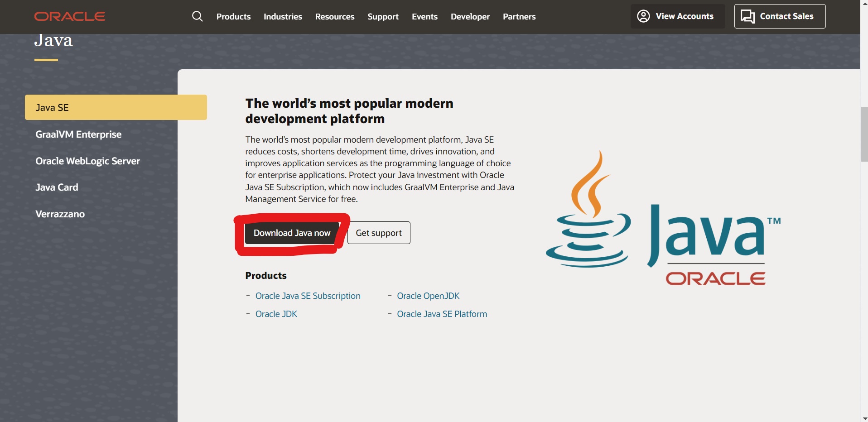Open the Events menu

[x=424, y=17]
